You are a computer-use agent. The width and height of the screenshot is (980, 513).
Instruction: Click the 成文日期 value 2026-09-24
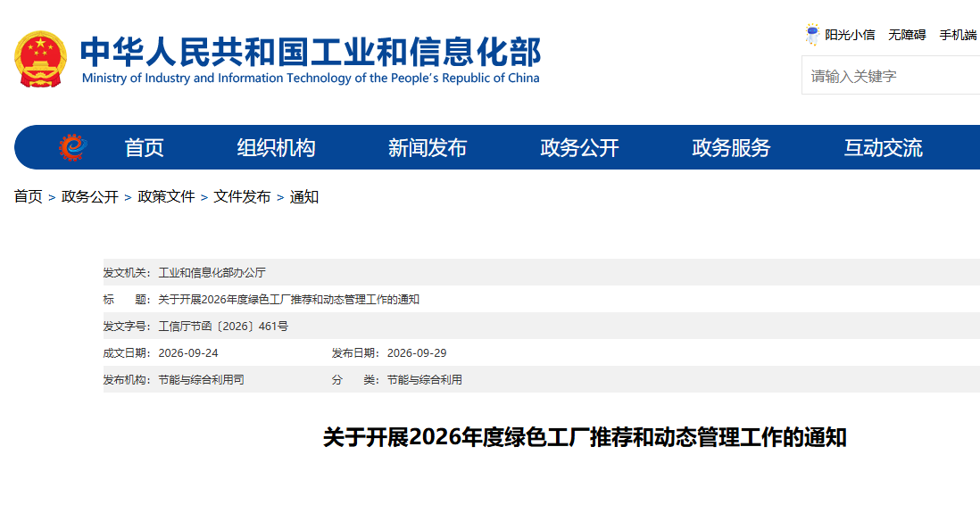pos(188,353)
